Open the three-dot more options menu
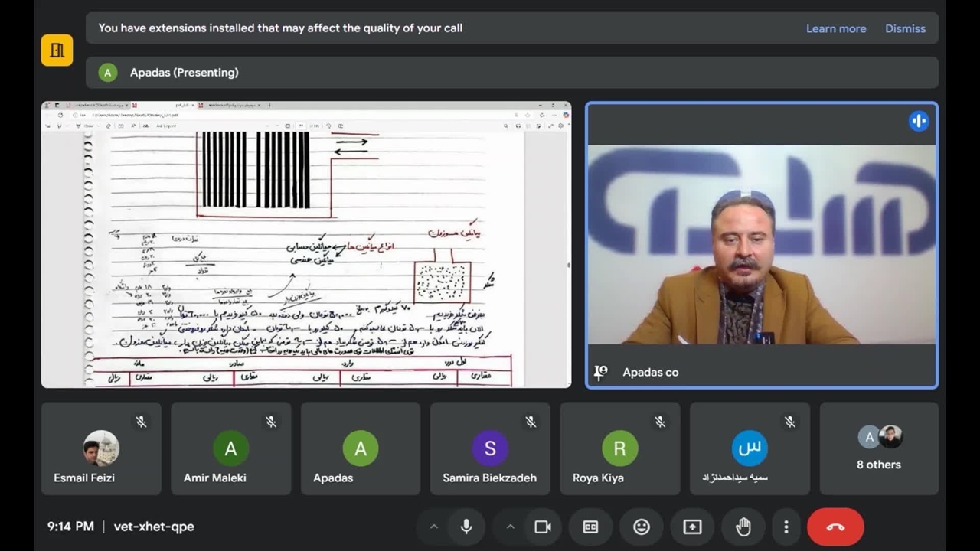980x551 pixels. pos(786,527)
